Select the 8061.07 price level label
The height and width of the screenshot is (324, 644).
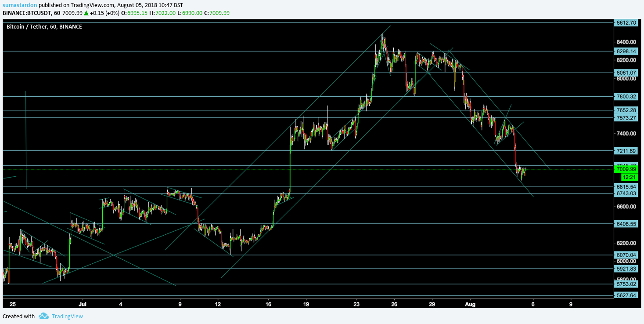click(x=626, y=73)
